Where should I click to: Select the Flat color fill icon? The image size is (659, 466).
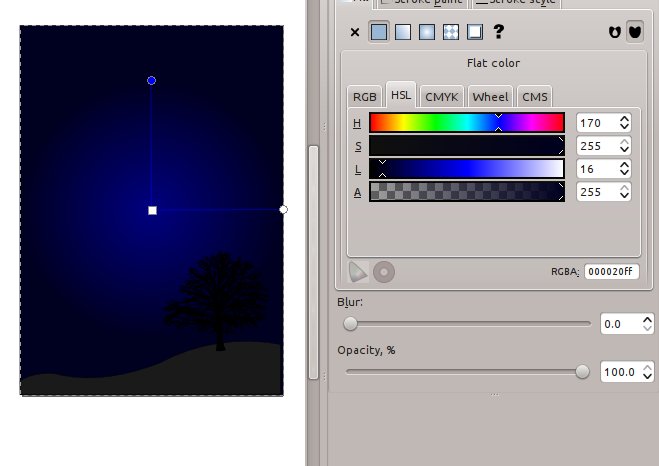click(379, 32)
